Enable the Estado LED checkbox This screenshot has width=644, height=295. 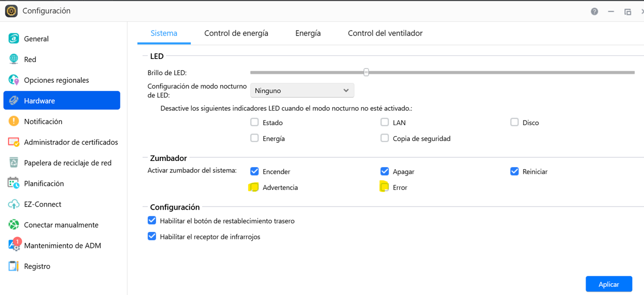tap(254, 123)
